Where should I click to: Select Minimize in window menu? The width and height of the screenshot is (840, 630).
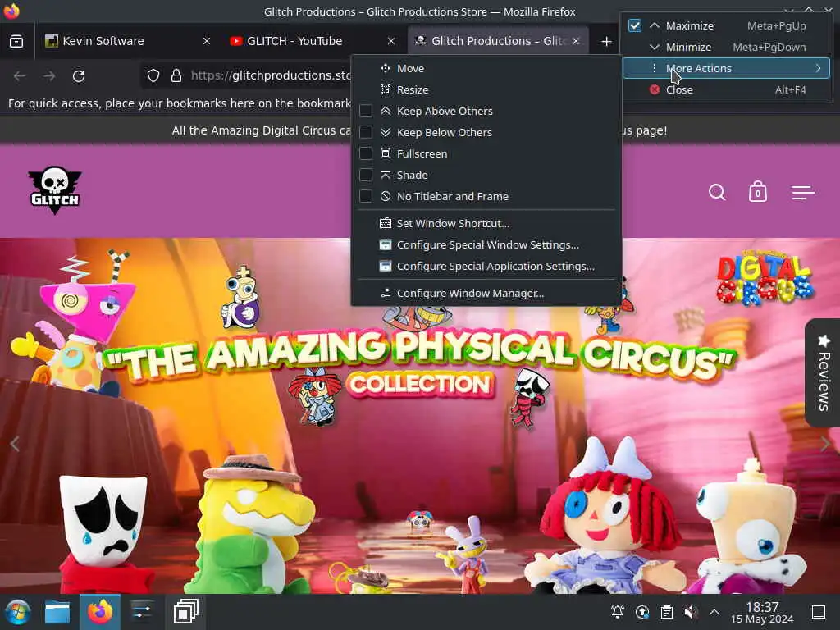727,47
